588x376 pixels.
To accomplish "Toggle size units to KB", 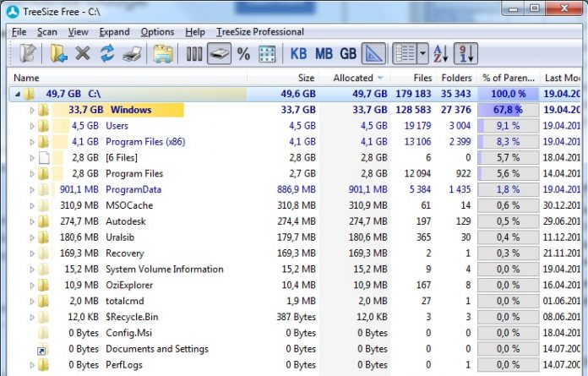I will [x=299, y=54].
